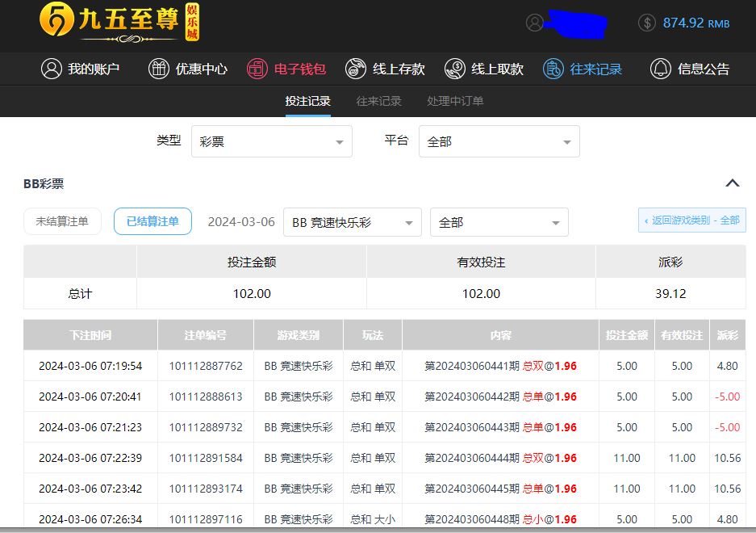Open the 平台 全部 dropdown
This screenshot has height=533, width=756.
click(x=499, y=142)
